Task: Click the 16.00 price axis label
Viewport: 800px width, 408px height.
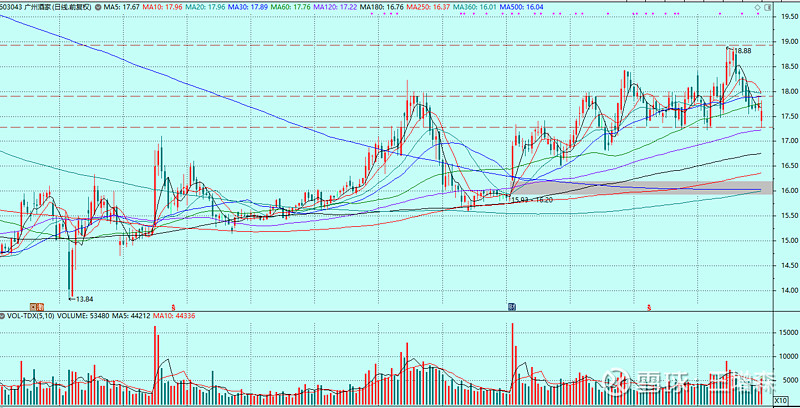Action: coord(789,191)
